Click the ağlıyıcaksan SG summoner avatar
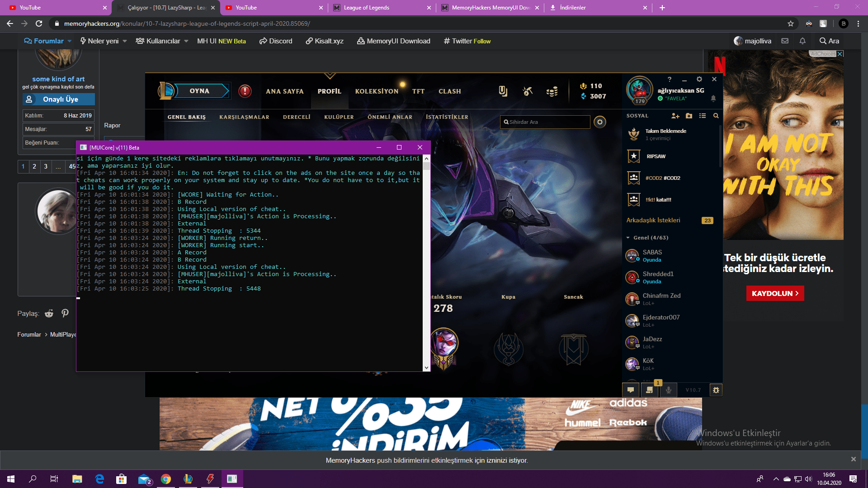This screenshot has width=868, height=488. click(639, 90)
